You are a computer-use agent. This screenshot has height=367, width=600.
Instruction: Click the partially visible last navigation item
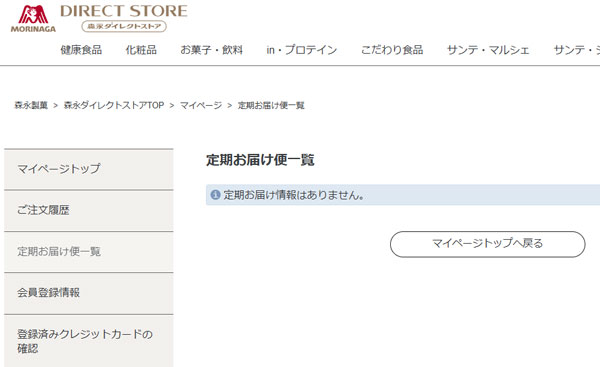tap(577, 50)
